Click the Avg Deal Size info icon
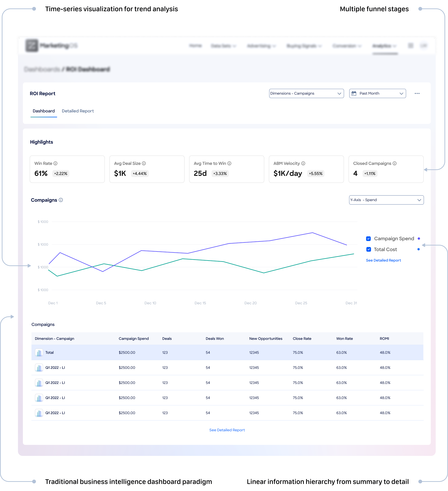The image size is (448, 491). click(144, 163)
